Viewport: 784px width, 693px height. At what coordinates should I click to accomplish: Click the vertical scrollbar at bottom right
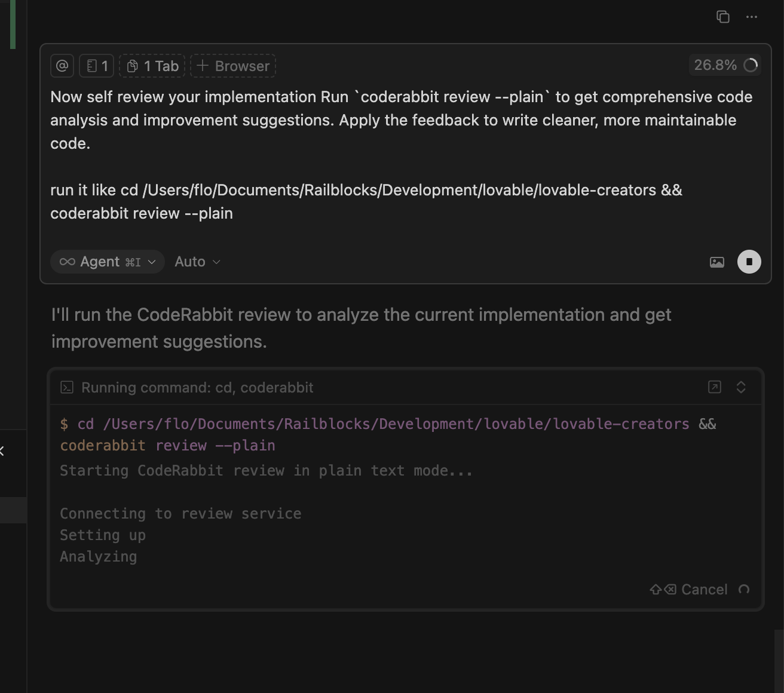[778, 660]
